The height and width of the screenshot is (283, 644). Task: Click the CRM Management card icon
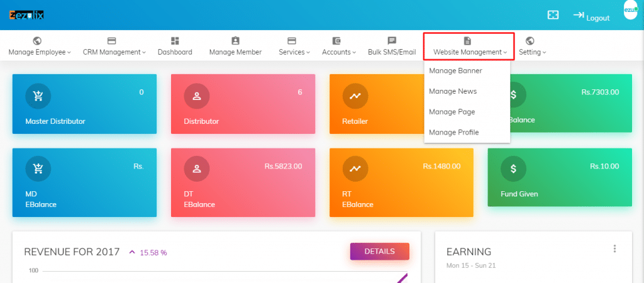[x=112, y=41]
